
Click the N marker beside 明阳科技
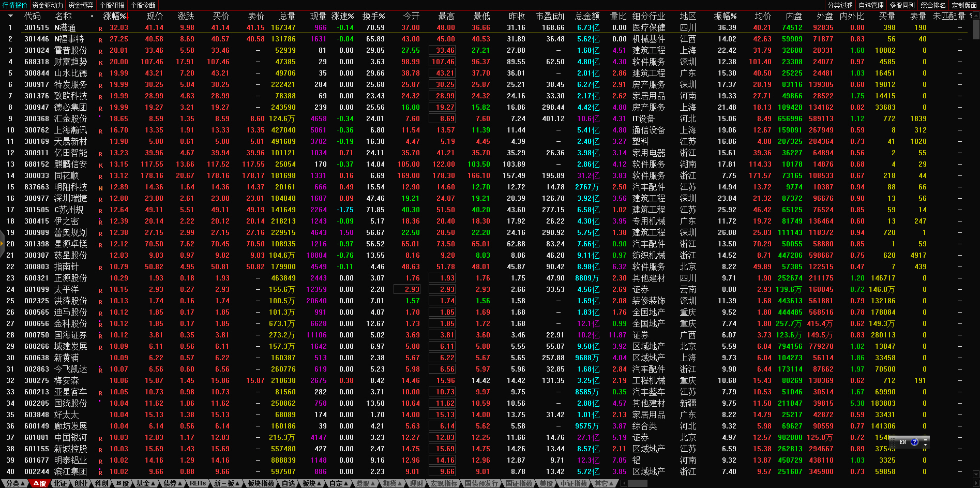(x=100, y=188)
